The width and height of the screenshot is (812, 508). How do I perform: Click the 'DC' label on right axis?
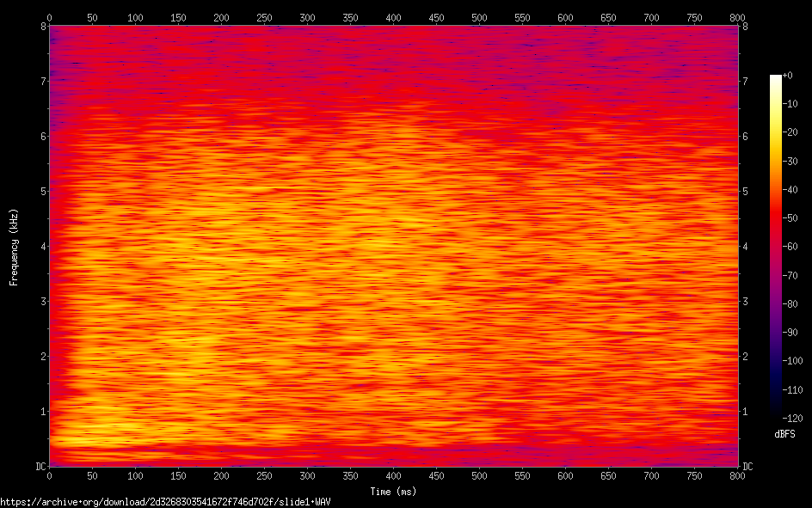click(747, 467)
